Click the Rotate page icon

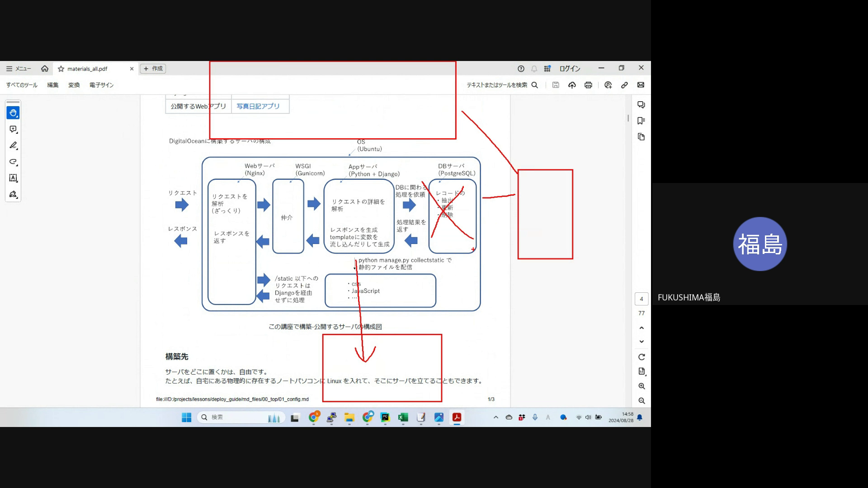[642, 357]
